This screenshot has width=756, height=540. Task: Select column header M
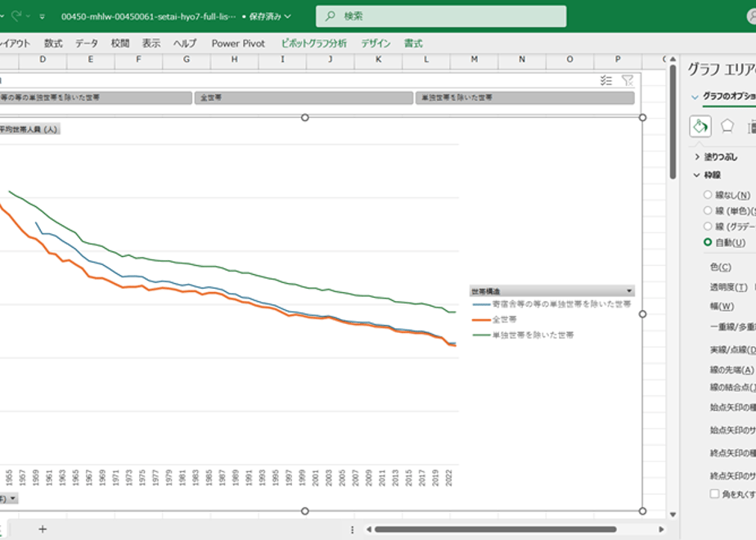pos(475,59)
